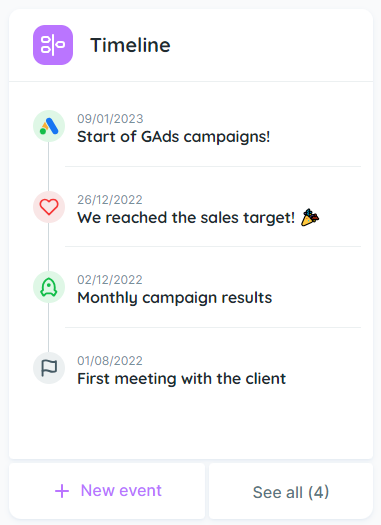Open 'We reached the sales target!' event
This screenshot has height=525, width=381.
pyautogui.click(x=186, y=218)
